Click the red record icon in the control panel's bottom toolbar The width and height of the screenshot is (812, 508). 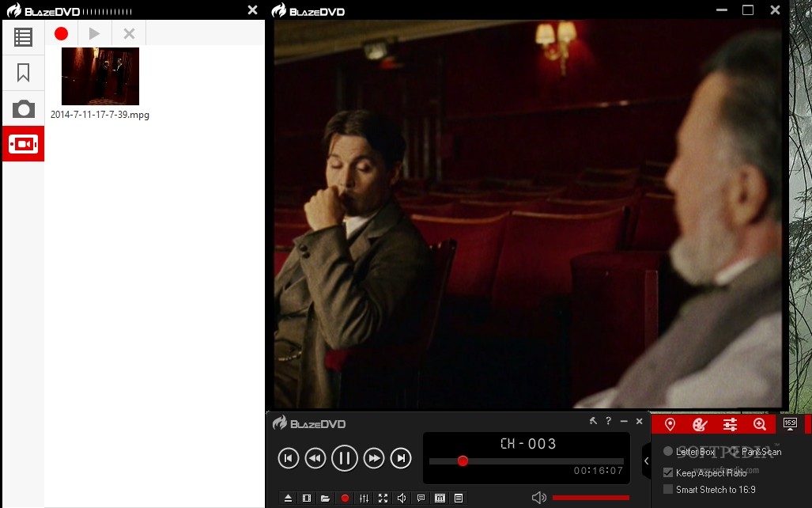click(345, 499)
